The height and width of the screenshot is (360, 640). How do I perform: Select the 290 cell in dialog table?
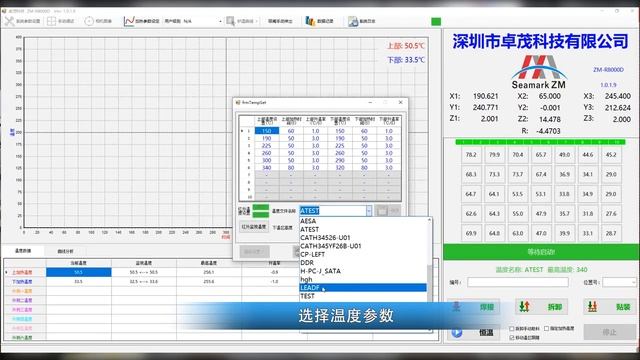pos(340,160)
